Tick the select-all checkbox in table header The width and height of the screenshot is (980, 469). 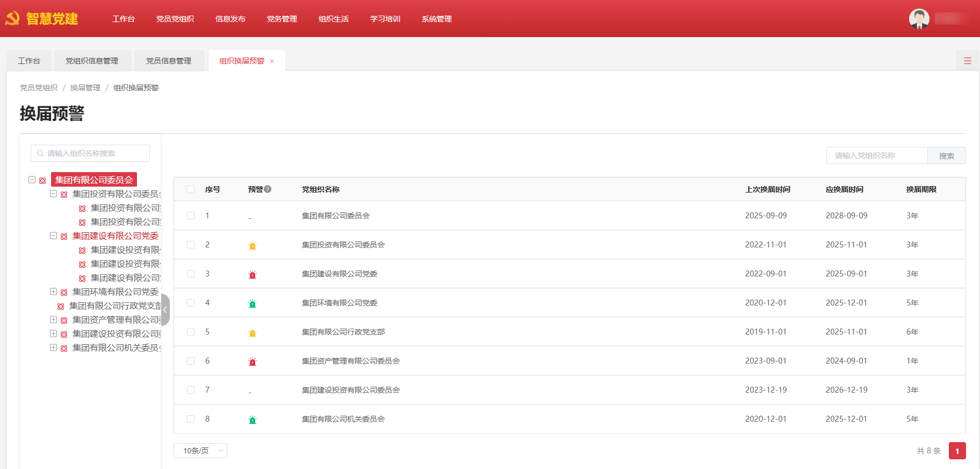point(191,189)
